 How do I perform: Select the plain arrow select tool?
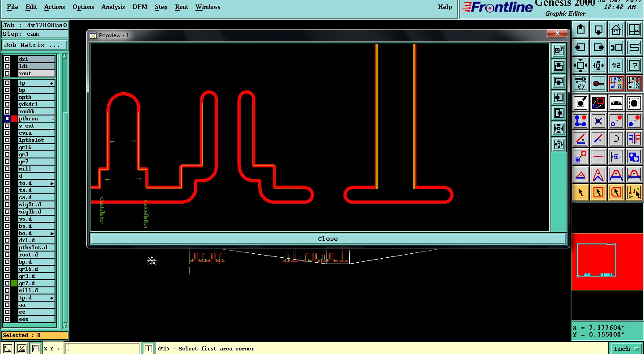point(580,192)
